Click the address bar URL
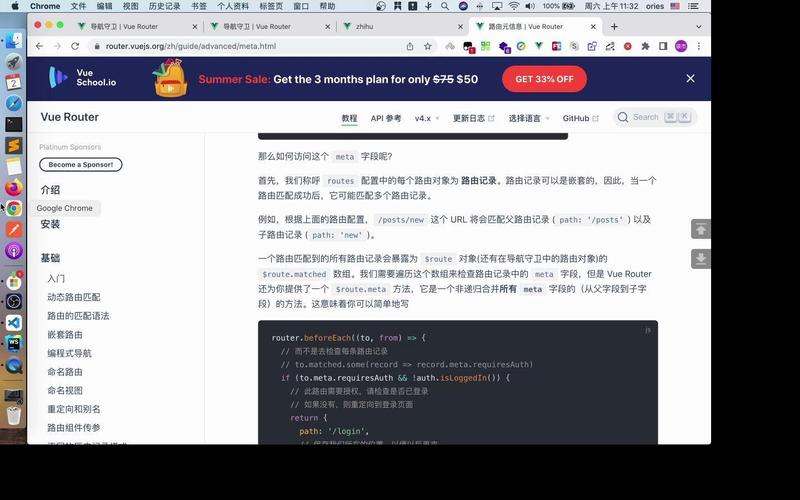800x500 pixels. click(191, 46)
